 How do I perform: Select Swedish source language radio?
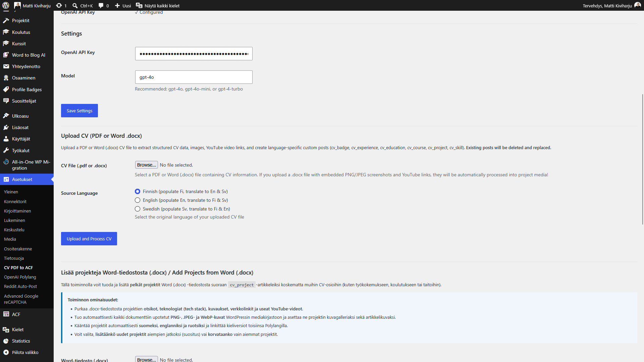coord(138,209)
